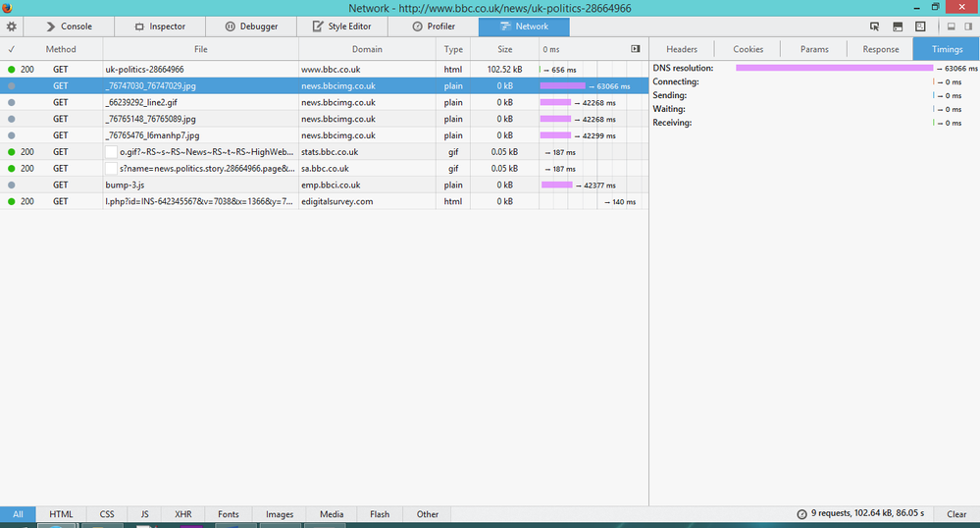
Task: Switch to the Inspector tab
Action: (160, 26)
